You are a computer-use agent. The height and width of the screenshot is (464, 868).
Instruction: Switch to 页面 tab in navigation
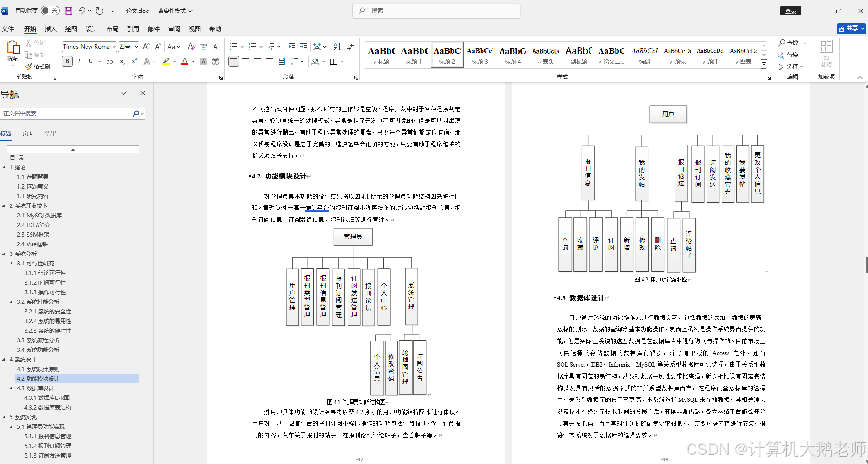(28, 133)
